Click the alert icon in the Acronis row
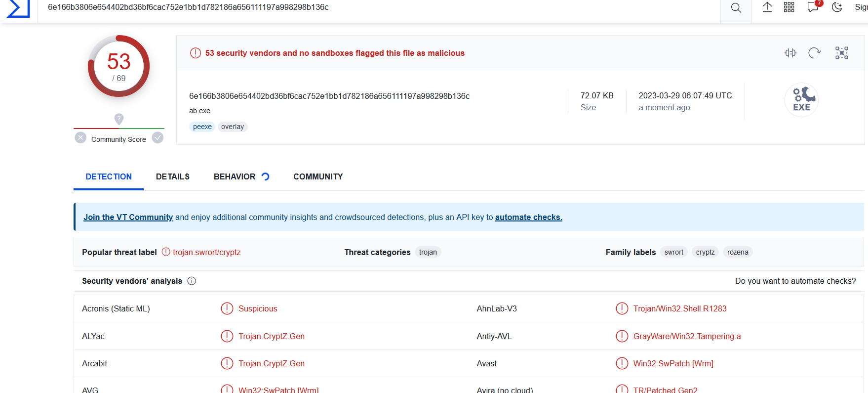Viewport: 868px width, 393px height. [227, 308]
